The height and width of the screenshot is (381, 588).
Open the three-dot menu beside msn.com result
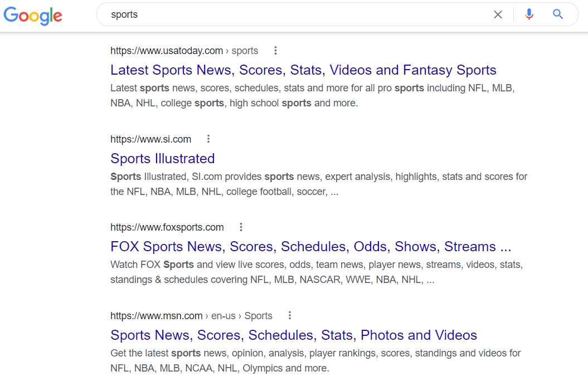[x=289, y=315]
